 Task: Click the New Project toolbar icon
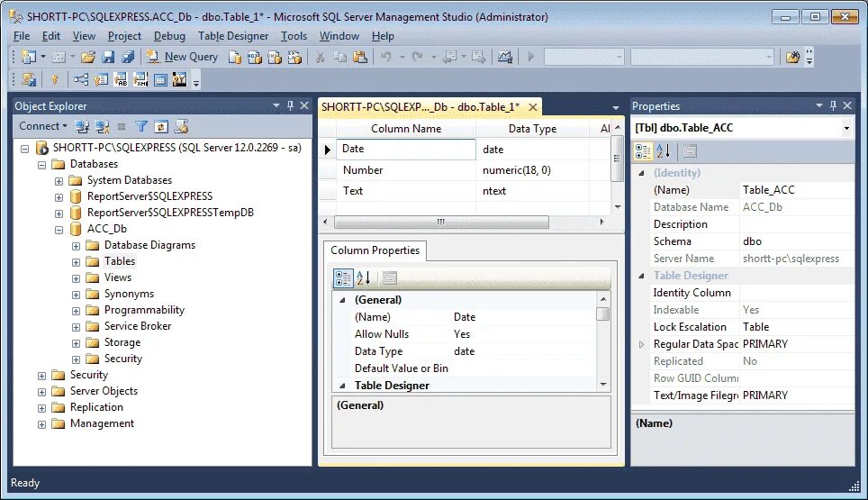coord(28,57)
